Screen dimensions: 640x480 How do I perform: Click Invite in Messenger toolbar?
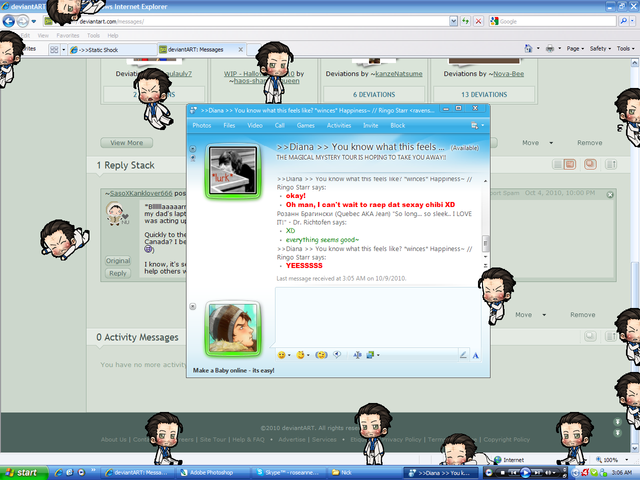[371, 125]
